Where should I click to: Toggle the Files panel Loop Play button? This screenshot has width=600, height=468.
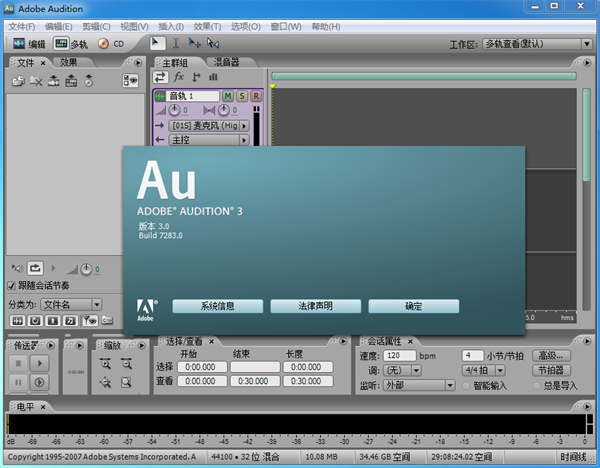coord(35,268)
